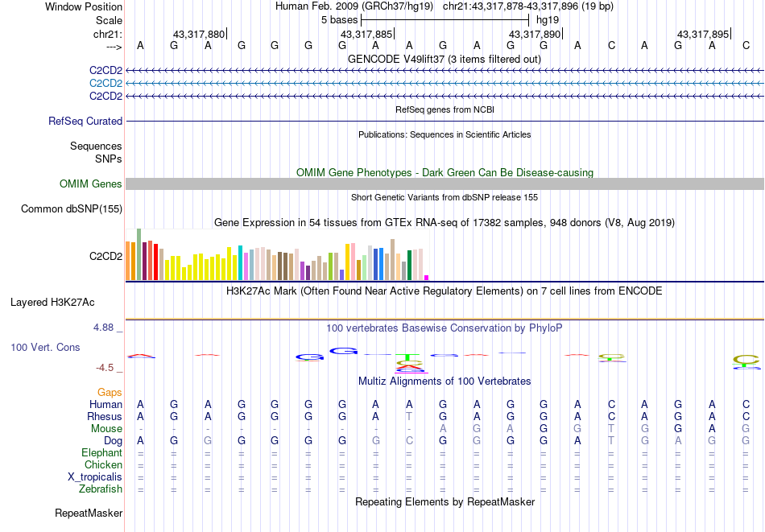Select the Rhesus alignment row label
765x532 pixels.
(105, 416)
